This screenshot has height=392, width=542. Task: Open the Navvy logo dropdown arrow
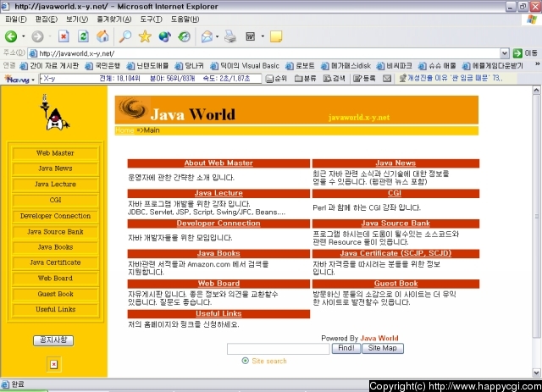33,80
